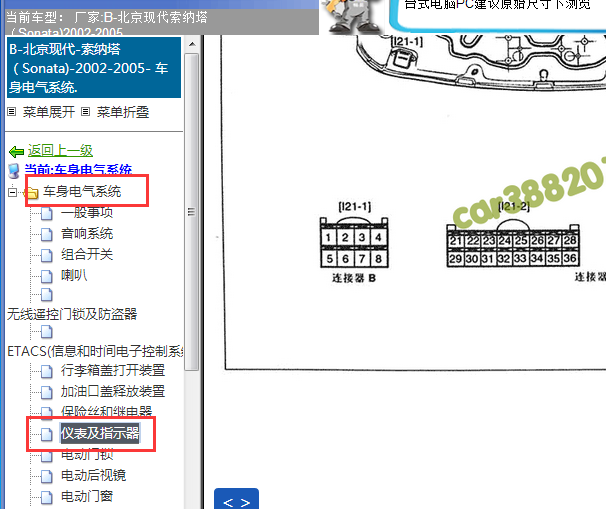Viewport: 606px width, 509px height.
Task: Click page icon beside 喇叭
Action: [47, 276]
